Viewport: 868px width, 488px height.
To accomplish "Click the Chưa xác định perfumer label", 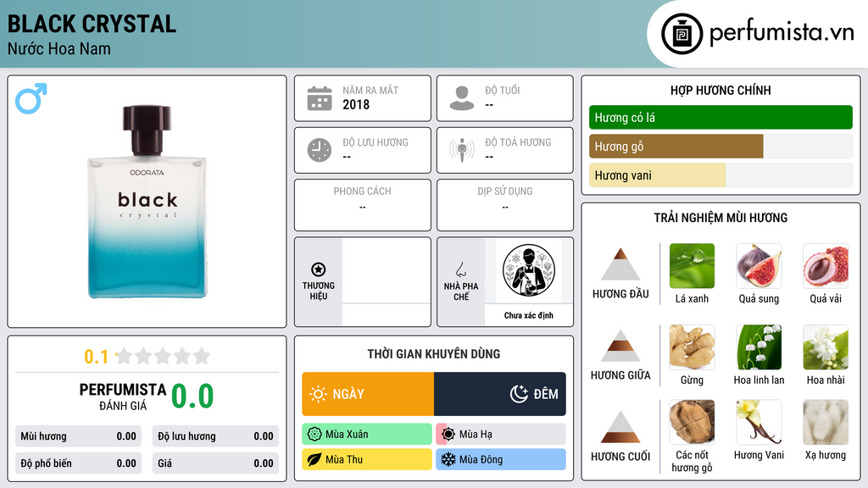I will click(x=529, y=315).
